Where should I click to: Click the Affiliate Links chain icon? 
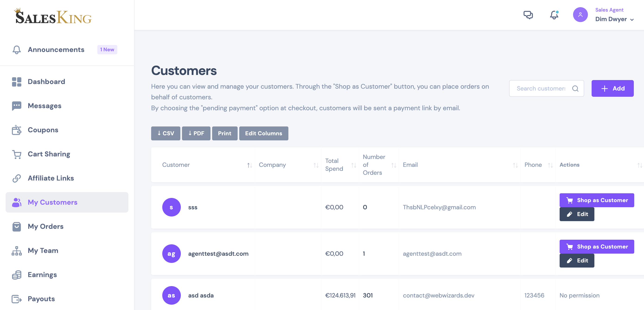pos(16,178)
